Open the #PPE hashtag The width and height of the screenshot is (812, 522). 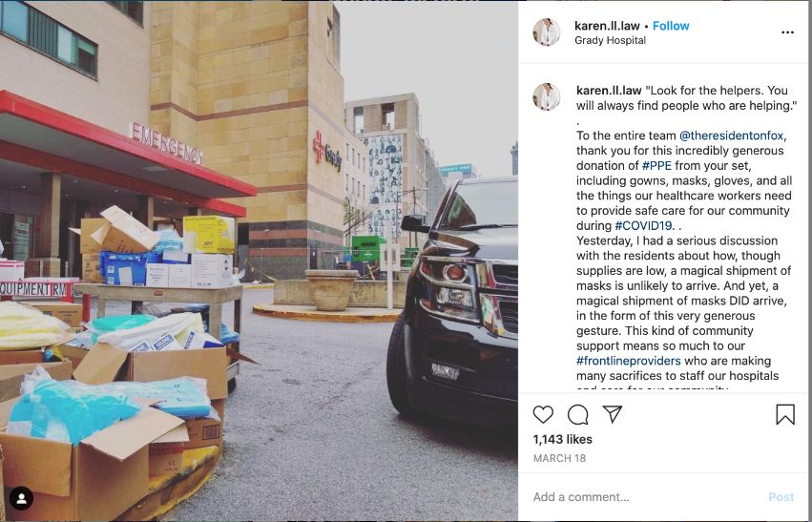click(656, 166)
